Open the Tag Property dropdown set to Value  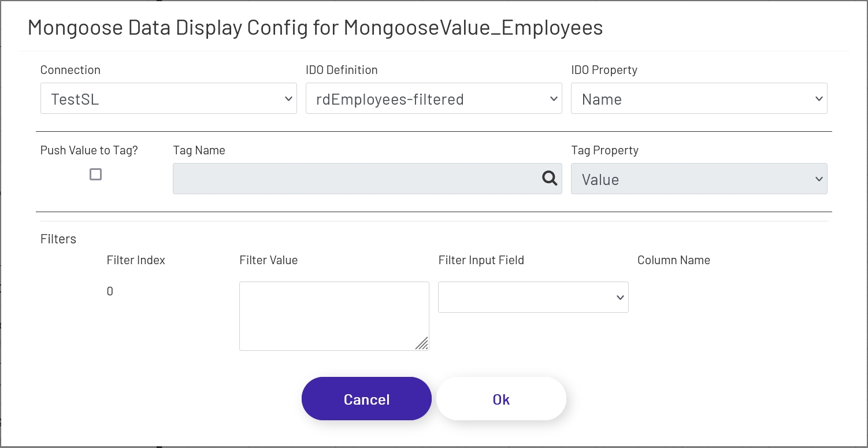(x=699, y=179)
